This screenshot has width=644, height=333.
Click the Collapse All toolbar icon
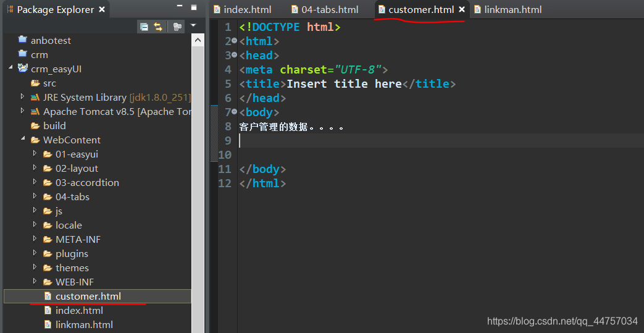[x=144, y=27]
